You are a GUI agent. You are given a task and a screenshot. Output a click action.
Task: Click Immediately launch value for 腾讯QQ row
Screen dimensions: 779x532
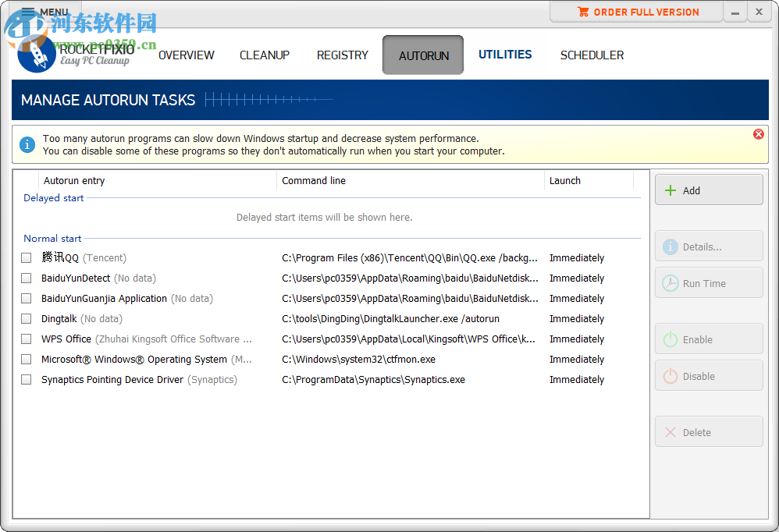point(577,257)
